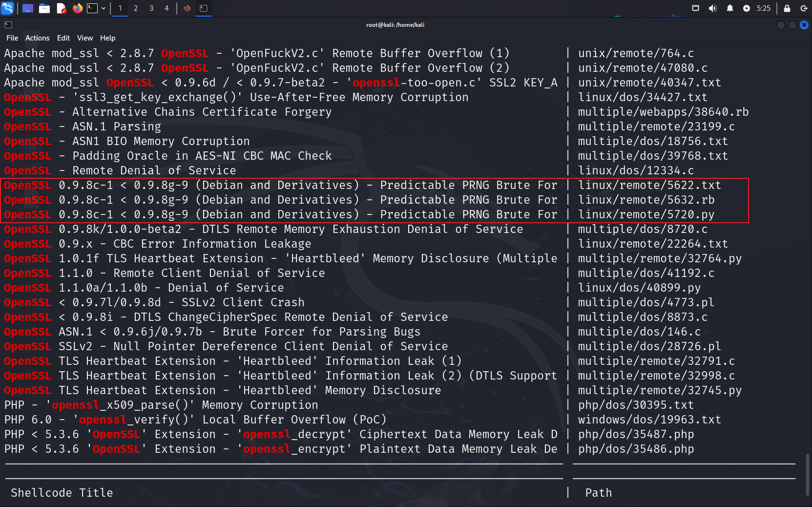Screen dimensions: 812x507
Task: Open the text editor launcher in panel
Action: click(x=61, y=8)
